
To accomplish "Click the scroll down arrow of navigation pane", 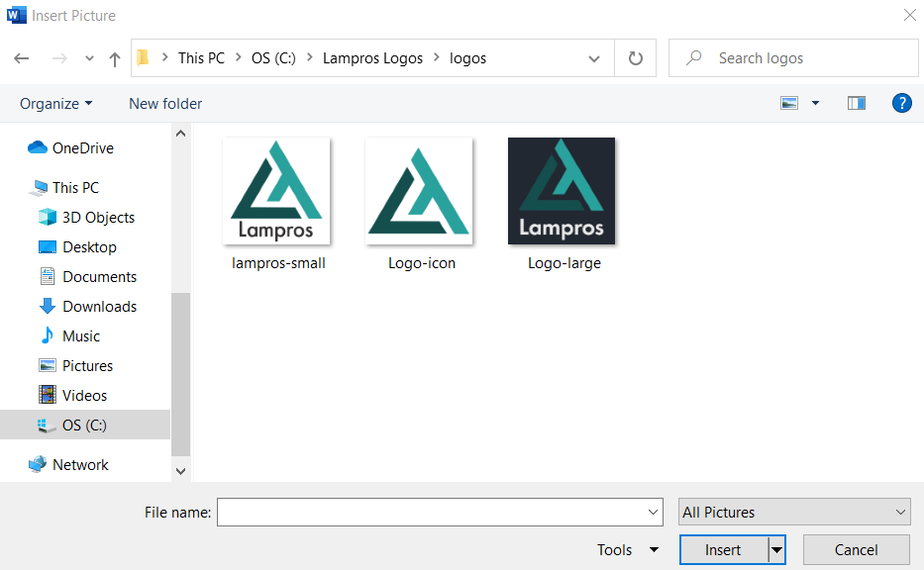I will [x=181, y=471].
